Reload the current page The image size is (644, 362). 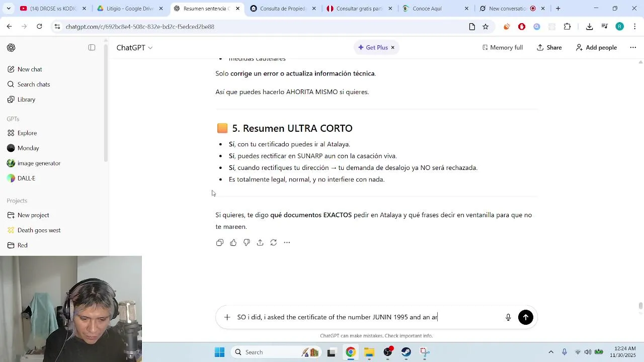(x=39, y=27)
